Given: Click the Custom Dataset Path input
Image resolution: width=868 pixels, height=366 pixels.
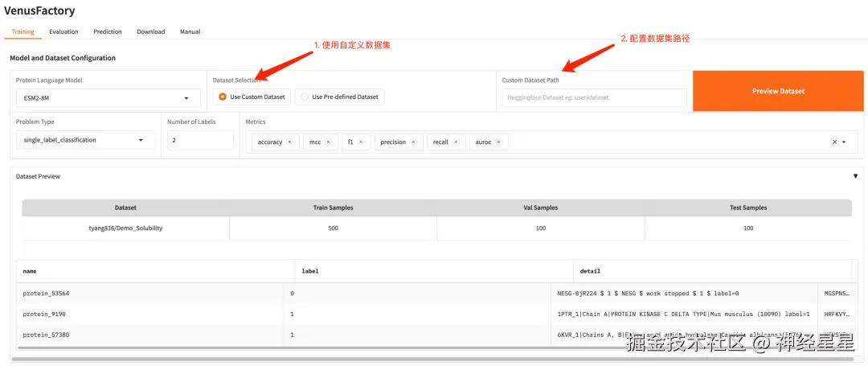Looking at the screenshot, I should tap(594, 97).
